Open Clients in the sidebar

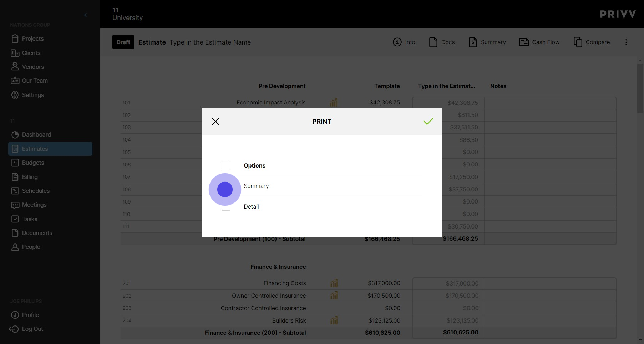pos(31,53)
